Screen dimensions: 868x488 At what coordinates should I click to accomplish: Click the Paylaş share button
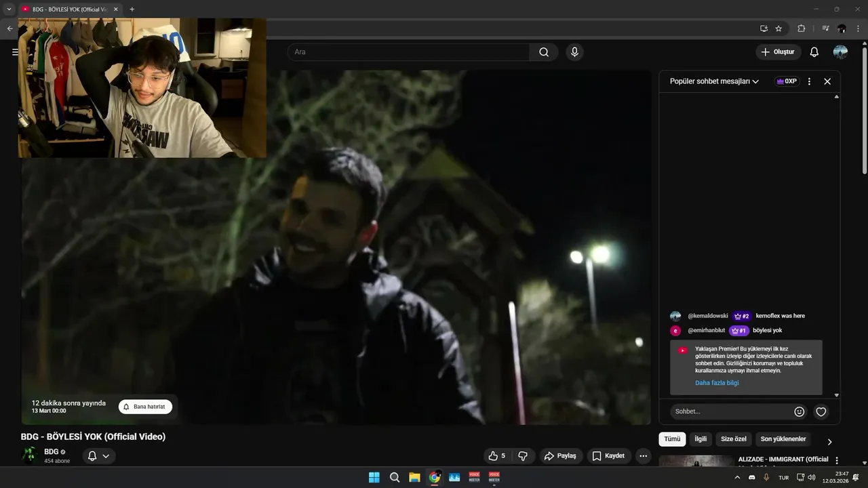[x=561, y=456]
